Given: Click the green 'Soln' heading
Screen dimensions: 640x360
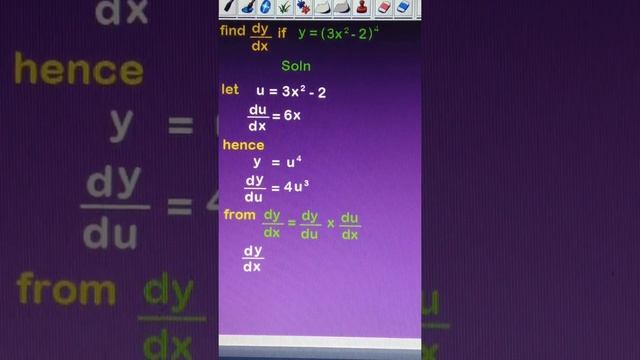Looking at the screenshot, I should pyautogui.click(x=296, y=66).
